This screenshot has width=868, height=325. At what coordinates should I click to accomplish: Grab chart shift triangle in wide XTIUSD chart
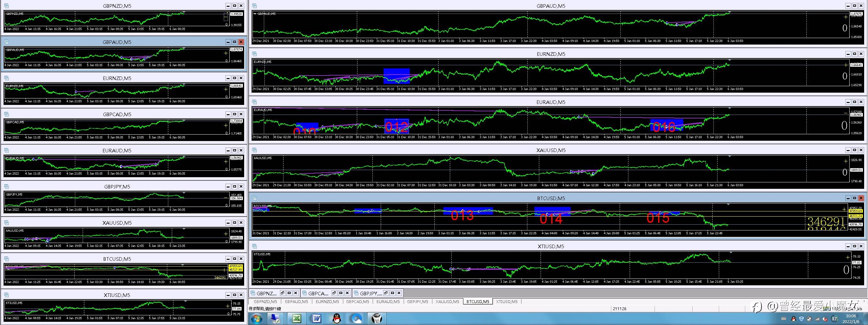pos(730,253)
